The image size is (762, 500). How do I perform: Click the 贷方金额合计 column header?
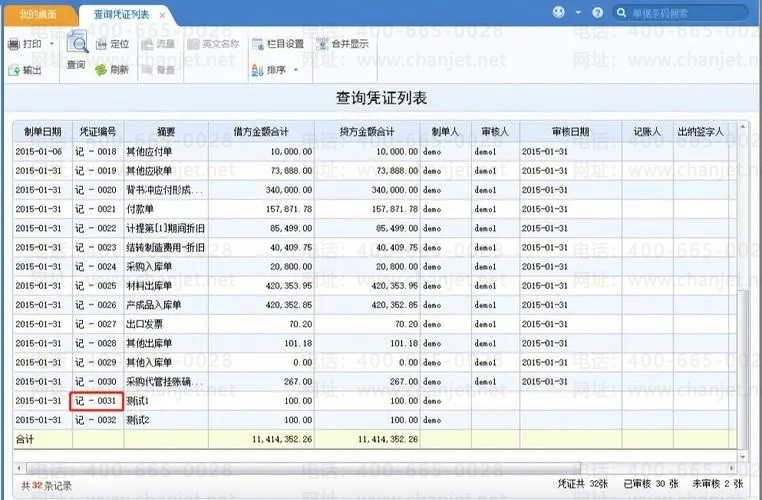(x=367, y=132)
